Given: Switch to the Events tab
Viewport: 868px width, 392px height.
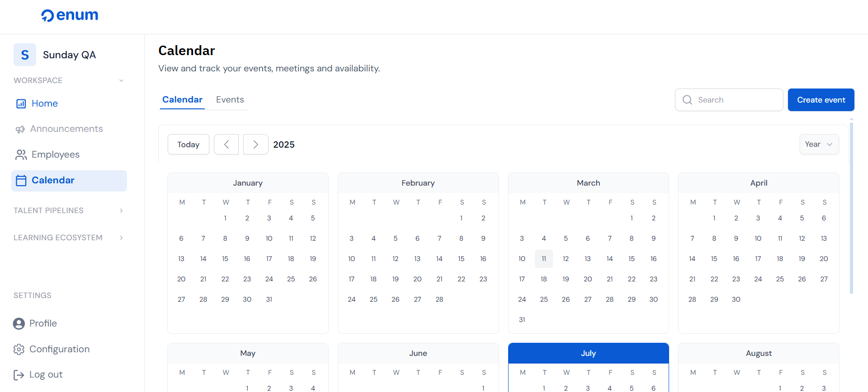Looking at the screenshot, I should [x=230, y=100].
